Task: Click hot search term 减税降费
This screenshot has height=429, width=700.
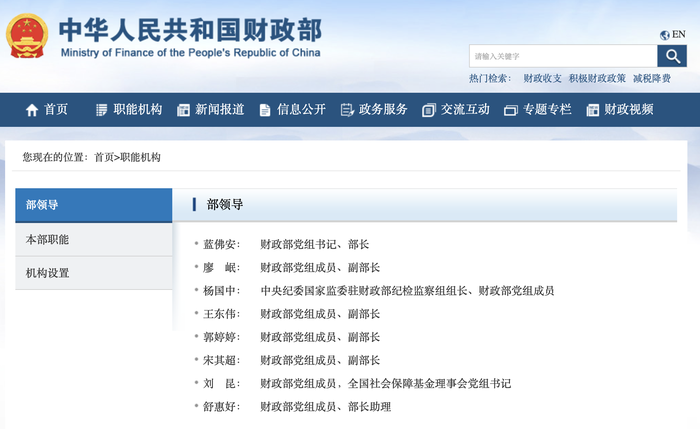Action: 652,79
